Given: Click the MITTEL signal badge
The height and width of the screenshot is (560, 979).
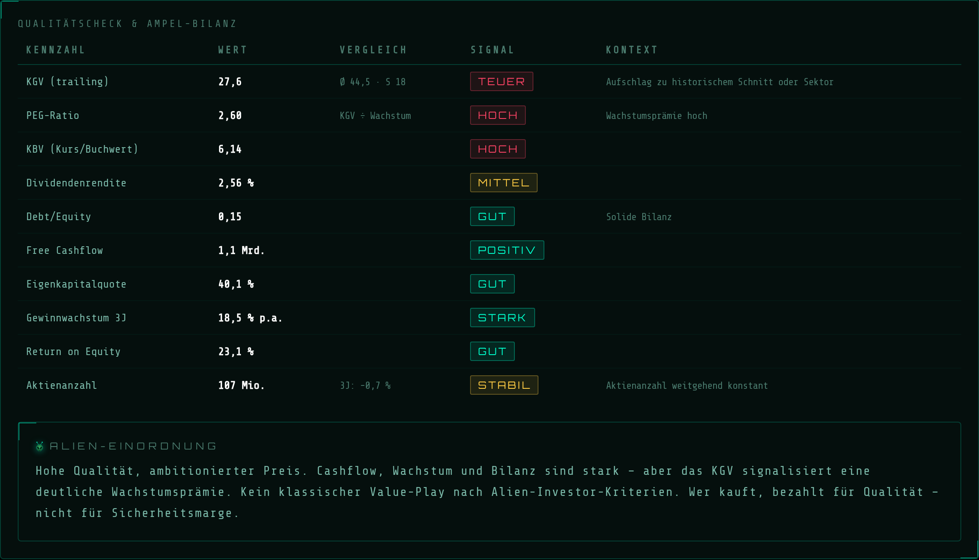Looking at the screenshot, I should click(x=504, y=183).
